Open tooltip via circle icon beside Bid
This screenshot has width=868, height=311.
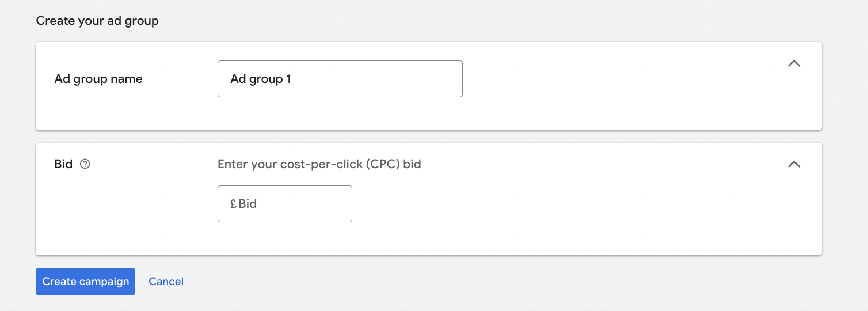tap(85, 164)
